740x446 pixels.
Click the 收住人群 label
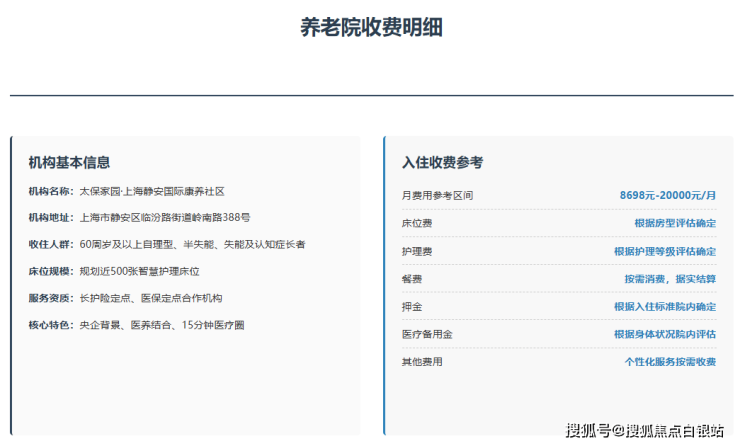coord(51,244)
